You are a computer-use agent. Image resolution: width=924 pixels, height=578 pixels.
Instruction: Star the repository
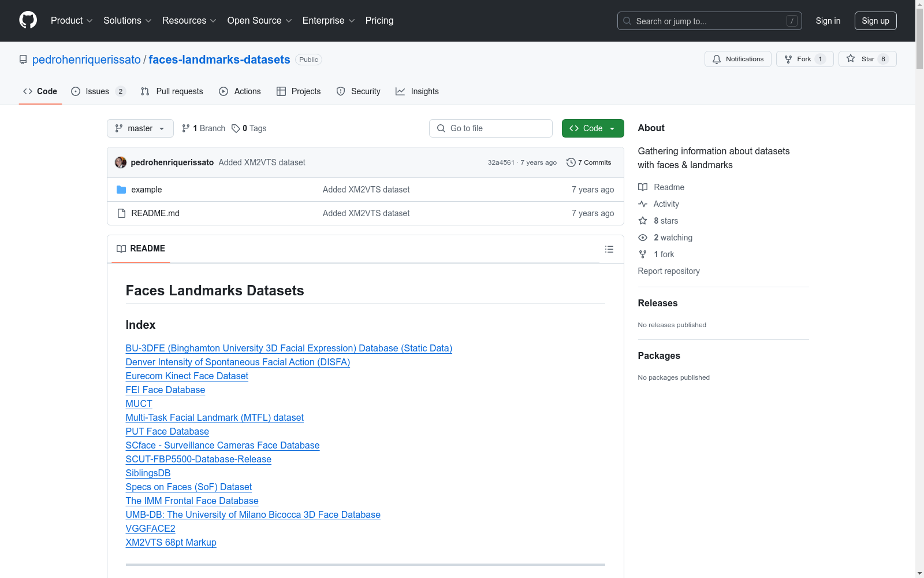(x=867, y=59)
